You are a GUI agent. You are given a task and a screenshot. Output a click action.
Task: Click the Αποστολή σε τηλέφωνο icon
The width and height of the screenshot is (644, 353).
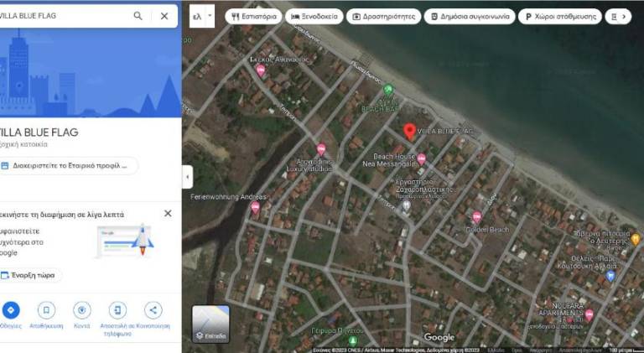(117, 310)
